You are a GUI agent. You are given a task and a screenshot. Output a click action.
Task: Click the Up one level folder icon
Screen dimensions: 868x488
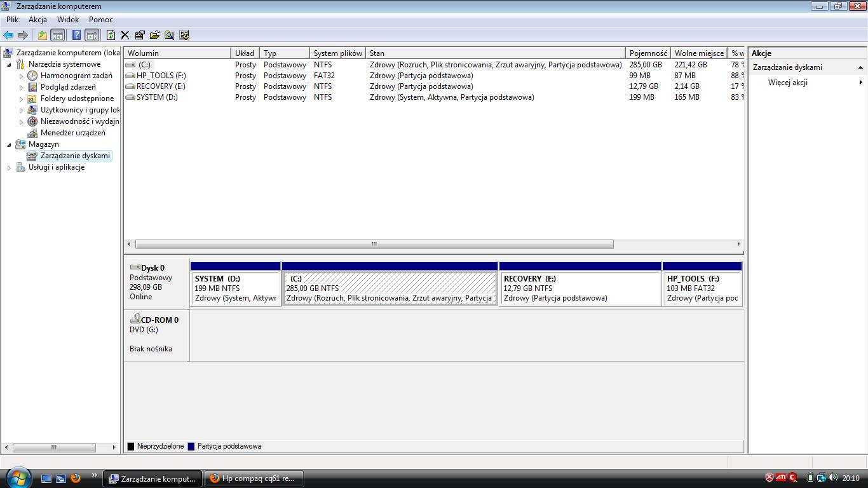[43, 36]
